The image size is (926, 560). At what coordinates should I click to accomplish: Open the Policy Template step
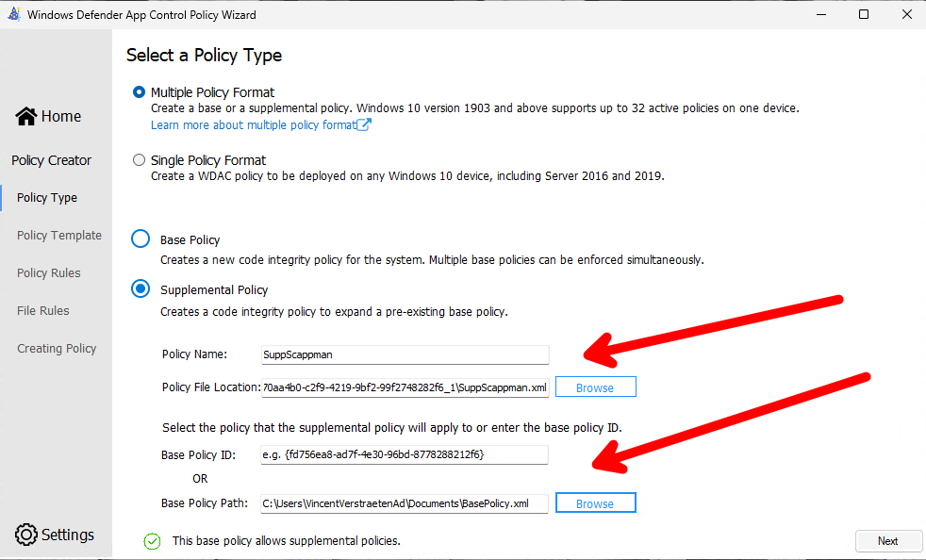(x=59, y=235)
